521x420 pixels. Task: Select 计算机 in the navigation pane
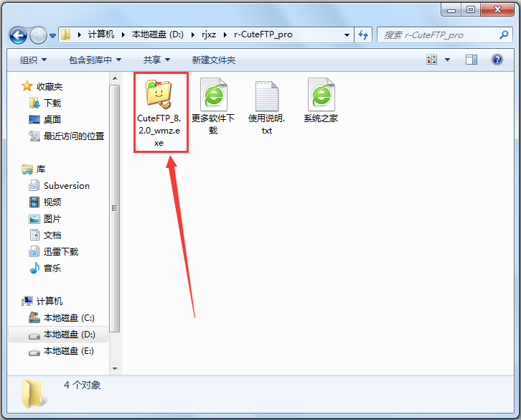coord(50,302)
